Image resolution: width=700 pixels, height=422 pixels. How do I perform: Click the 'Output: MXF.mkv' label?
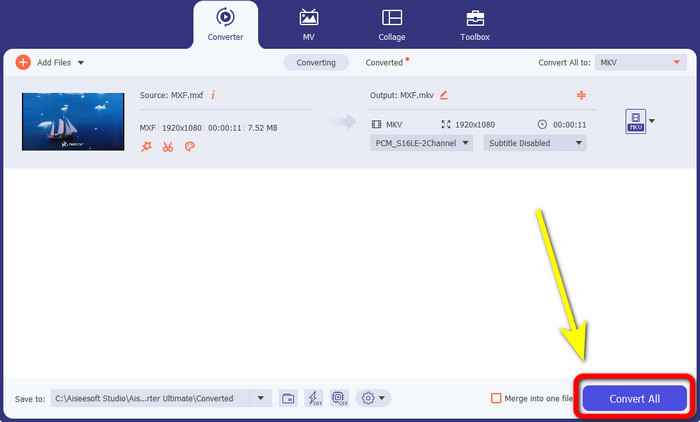[x=402, y=95]
